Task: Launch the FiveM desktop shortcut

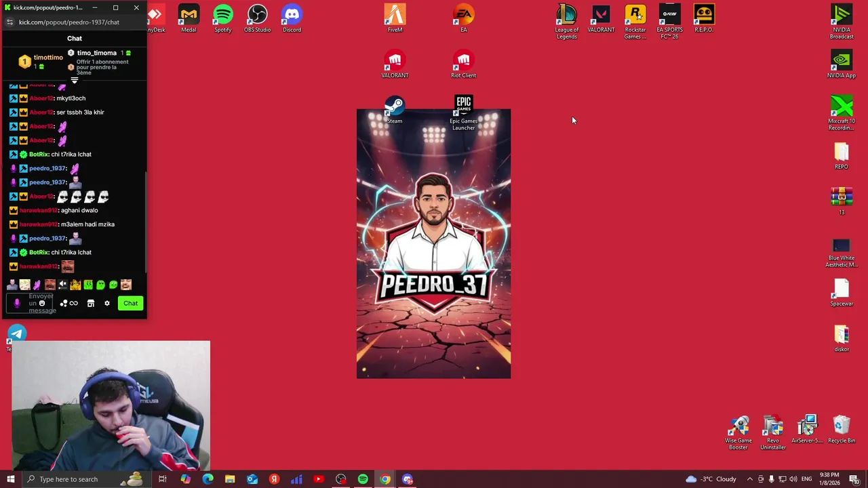Action: click(x=395, y=18)
